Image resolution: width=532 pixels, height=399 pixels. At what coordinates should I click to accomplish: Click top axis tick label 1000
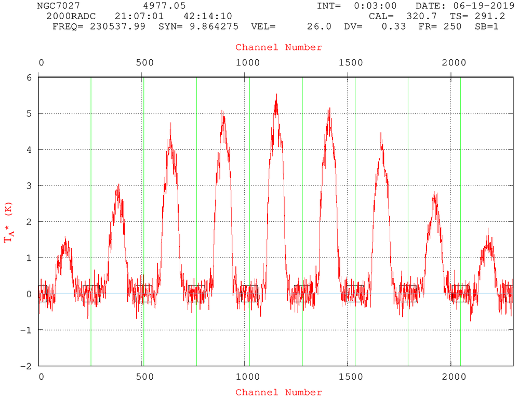click(248, 63)
